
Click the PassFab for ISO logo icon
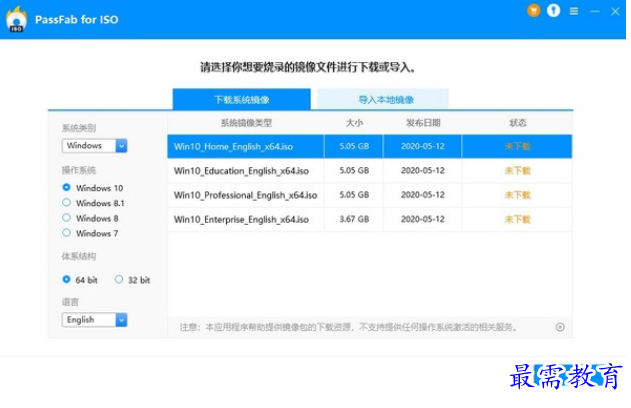[x=16, y=19]
